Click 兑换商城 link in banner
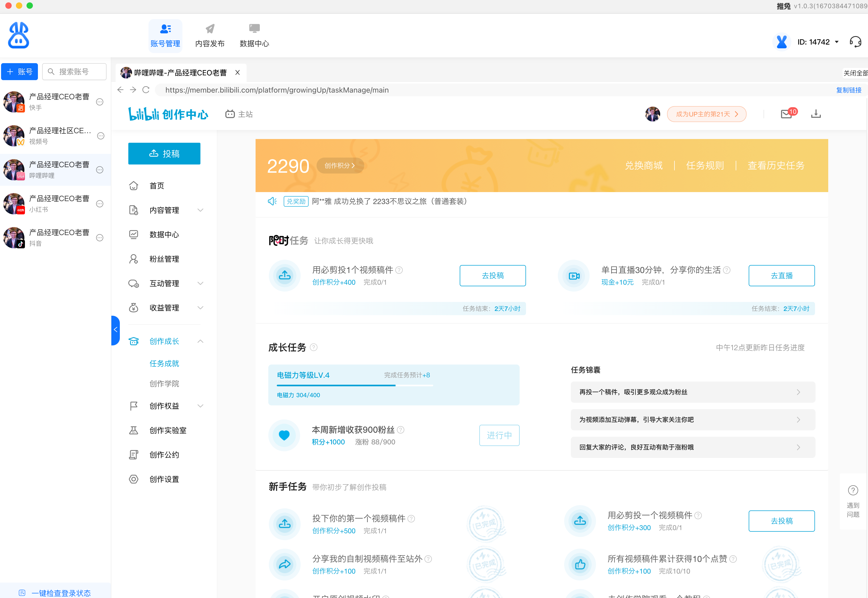This screenshot has width=868, height=598. [x=644, y=166]
